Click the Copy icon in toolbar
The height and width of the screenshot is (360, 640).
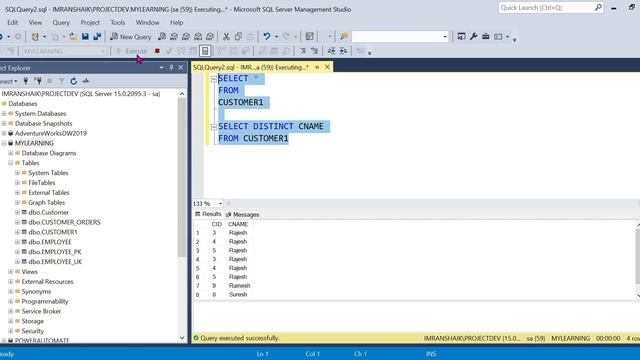238,37
